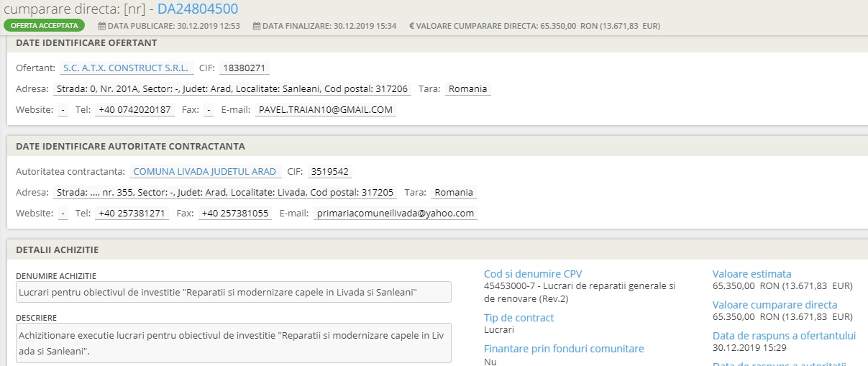This screenshot has height=366, width=868.
Task: Click the authority address field in Livada
Action: 224,193
